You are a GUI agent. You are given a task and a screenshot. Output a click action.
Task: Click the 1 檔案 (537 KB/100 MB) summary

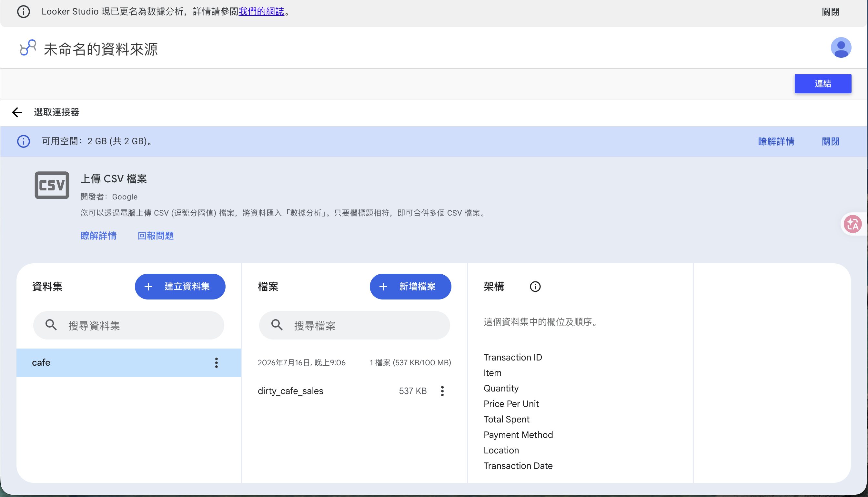coord(410,362)
